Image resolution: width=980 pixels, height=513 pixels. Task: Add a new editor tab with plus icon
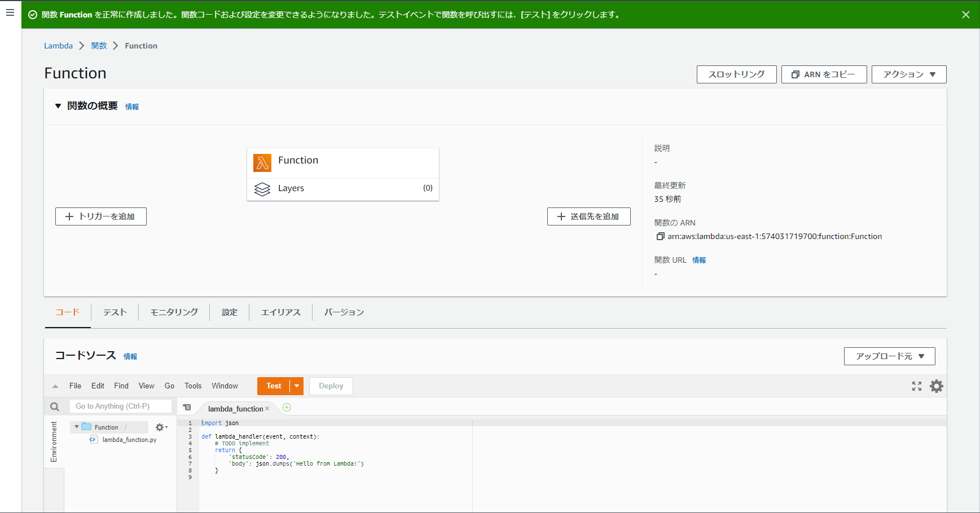pyautogui.click(x=287, y=408)
